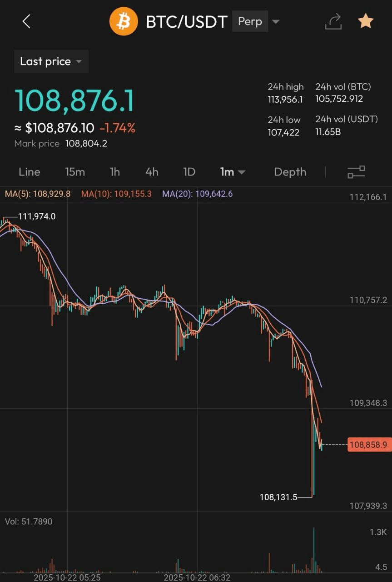The height and width of the screenshot is (582, 392).
Task: Tap the BTC/USDT pair title
Action: click(186, 21)
